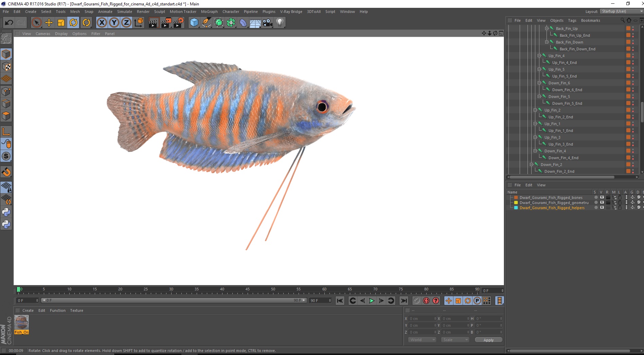Select the Live Selection tool
The image size is (644, 355).
tap(36, 23)
